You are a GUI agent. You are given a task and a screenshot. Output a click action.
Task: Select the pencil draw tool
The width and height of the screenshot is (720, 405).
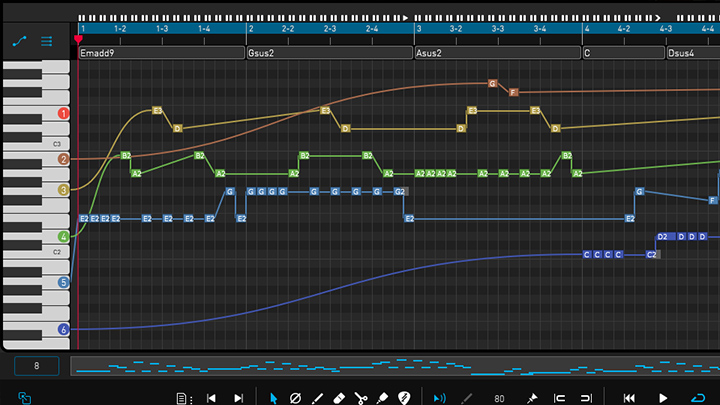tap(317, 398)
